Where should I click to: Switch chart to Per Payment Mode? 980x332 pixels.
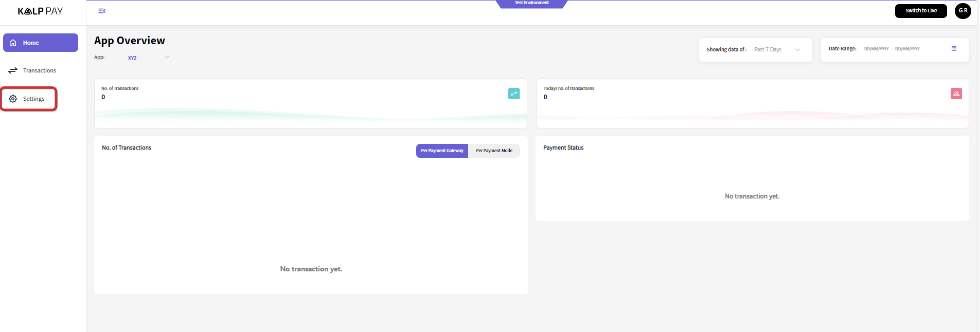point(494,151)
